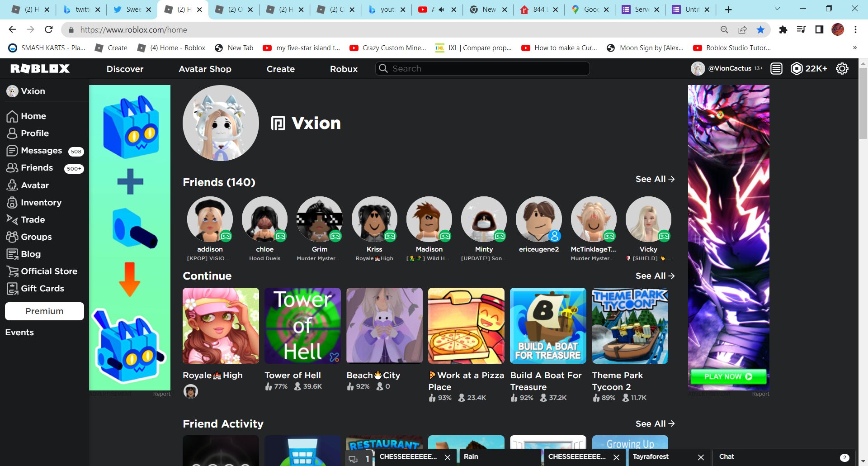This screenshot has height=466, width=868.
Task: Click the bookmark star in the address bar
Action: pyautogui.click(x=760, y=29)
